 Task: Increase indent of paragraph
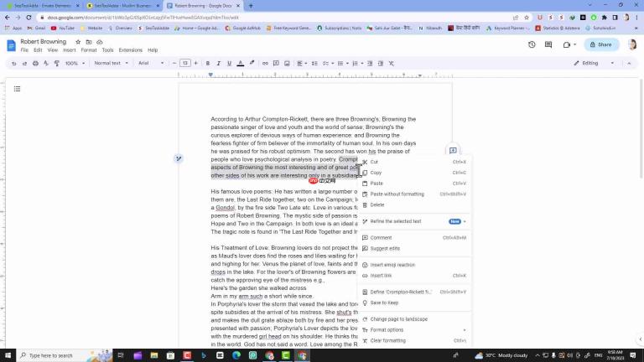click(x=381, y=63)
